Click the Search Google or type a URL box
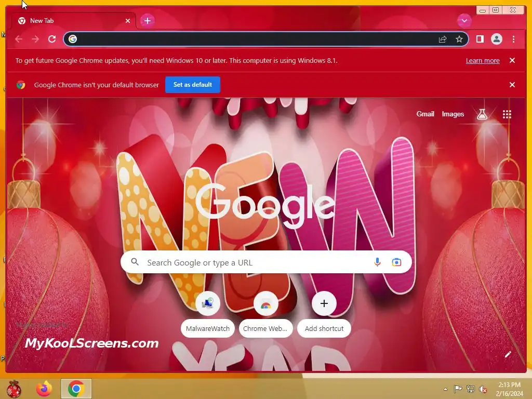This screenshot has height=399, width=532. (266, 262)
